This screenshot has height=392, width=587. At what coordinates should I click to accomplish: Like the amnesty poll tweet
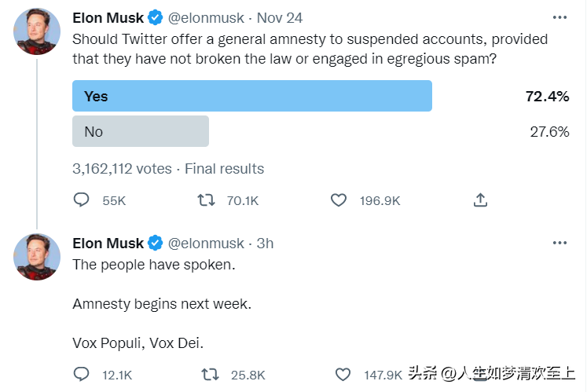click(339, 200)
